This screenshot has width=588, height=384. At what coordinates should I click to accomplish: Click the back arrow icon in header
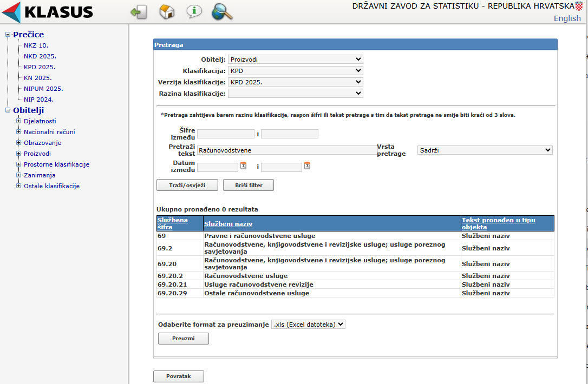click(x=139, y=12)
